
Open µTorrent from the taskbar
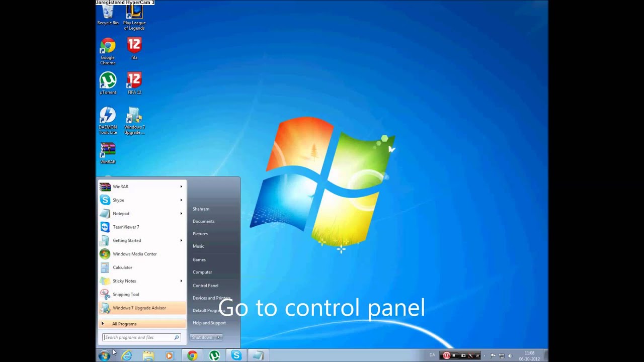click(214, 355)
